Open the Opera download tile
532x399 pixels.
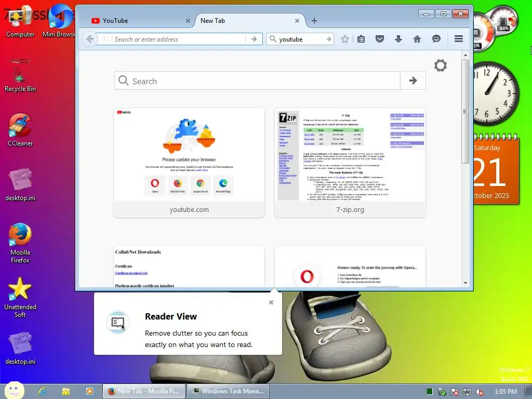[x=350, y=267]
